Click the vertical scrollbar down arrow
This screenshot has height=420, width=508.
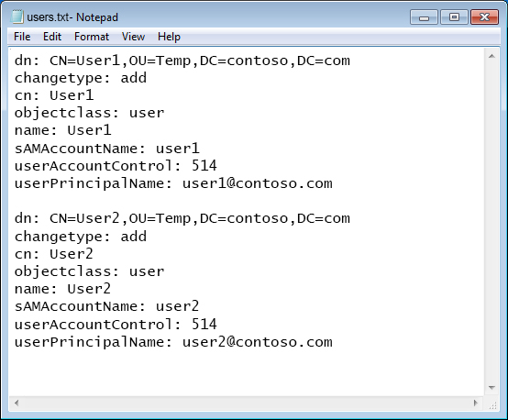pos(491,388)
